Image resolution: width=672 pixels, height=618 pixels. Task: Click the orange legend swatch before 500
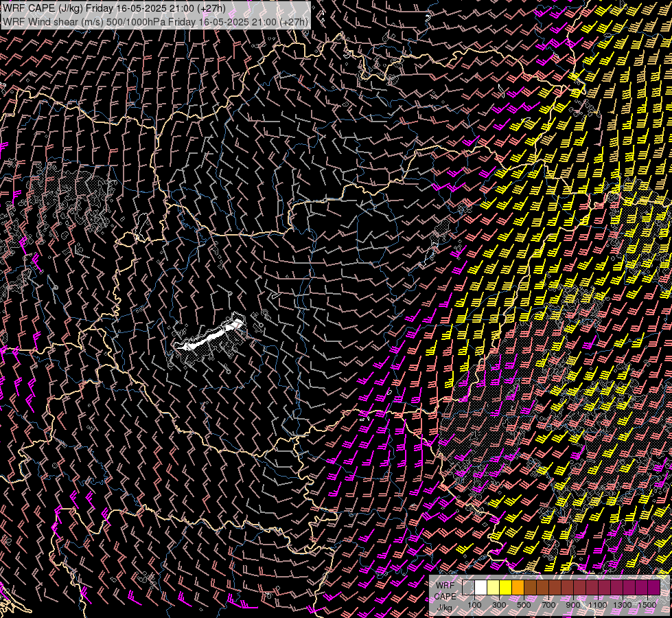[518, 588]
